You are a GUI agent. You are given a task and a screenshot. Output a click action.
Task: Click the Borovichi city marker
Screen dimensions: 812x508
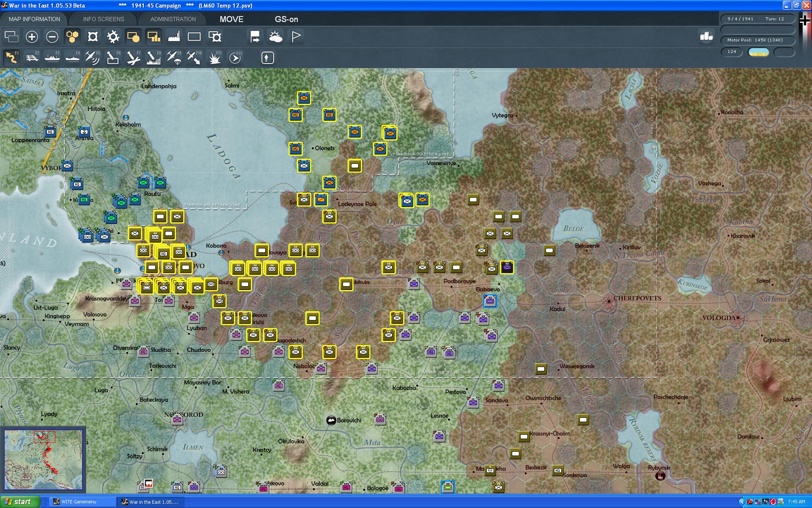point(331,420)
